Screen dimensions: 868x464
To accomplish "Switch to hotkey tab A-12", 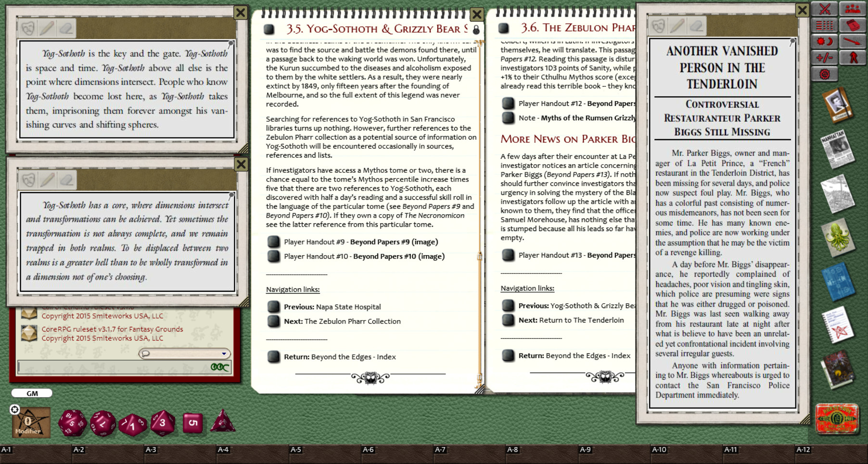I will click(x=803, y=449).
